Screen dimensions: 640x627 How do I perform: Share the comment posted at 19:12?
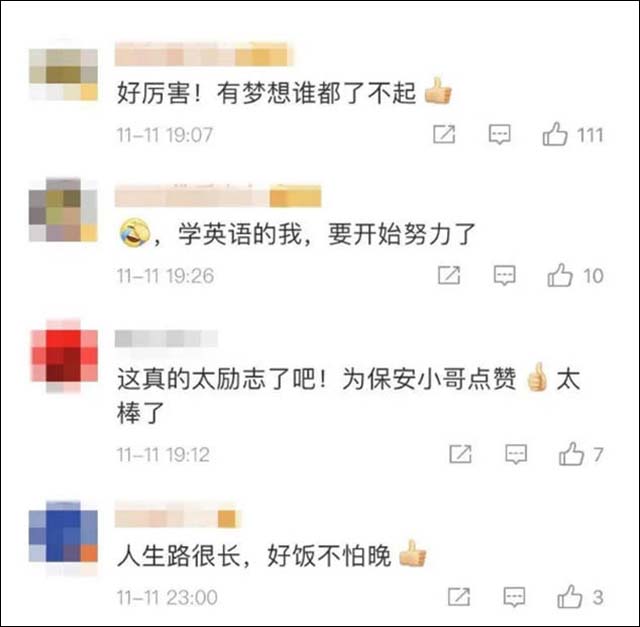pos(460,454)
